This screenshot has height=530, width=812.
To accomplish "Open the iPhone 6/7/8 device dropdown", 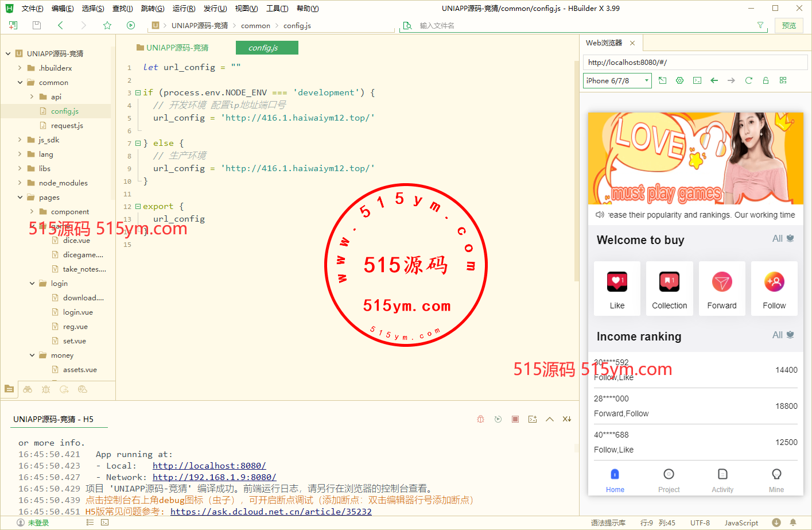I will tap(617, 80).
